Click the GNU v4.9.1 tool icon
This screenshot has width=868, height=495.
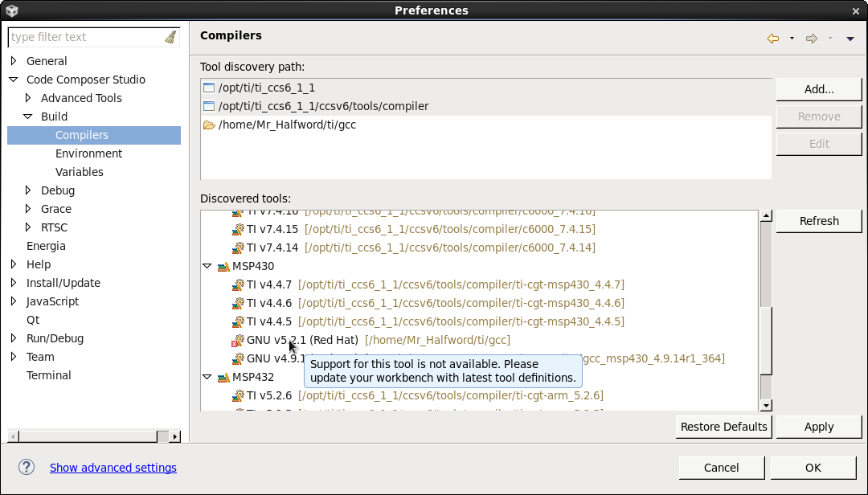click(238, 358)
